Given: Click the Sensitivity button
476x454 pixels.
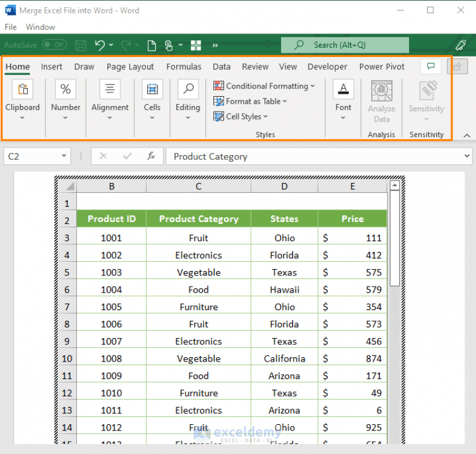Looking at the screenshot, I should click(426, 100).
